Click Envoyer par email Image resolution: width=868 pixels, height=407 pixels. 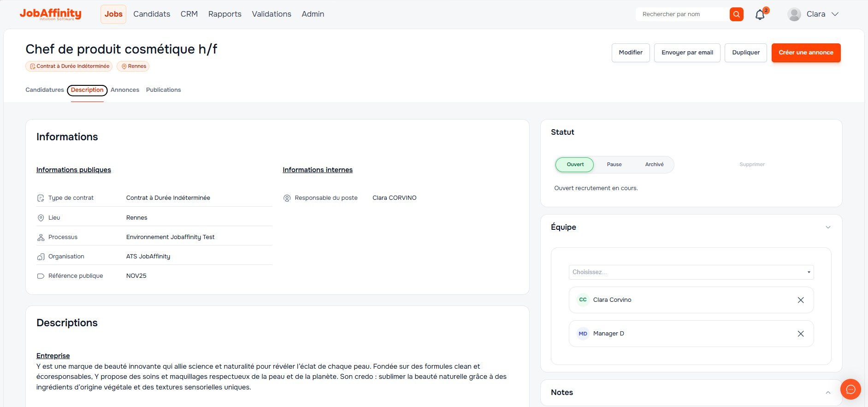tap(687, 53)
